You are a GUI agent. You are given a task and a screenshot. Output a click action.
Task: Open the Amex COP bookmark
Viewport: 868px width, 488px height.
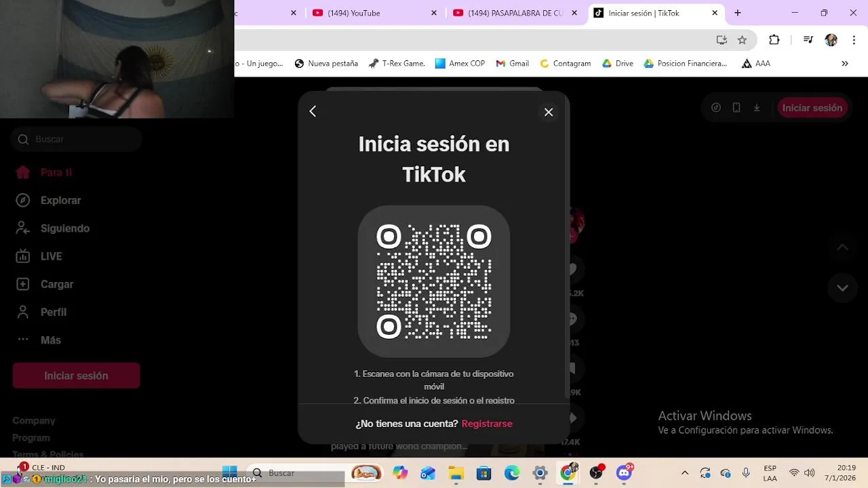point(460,63)
